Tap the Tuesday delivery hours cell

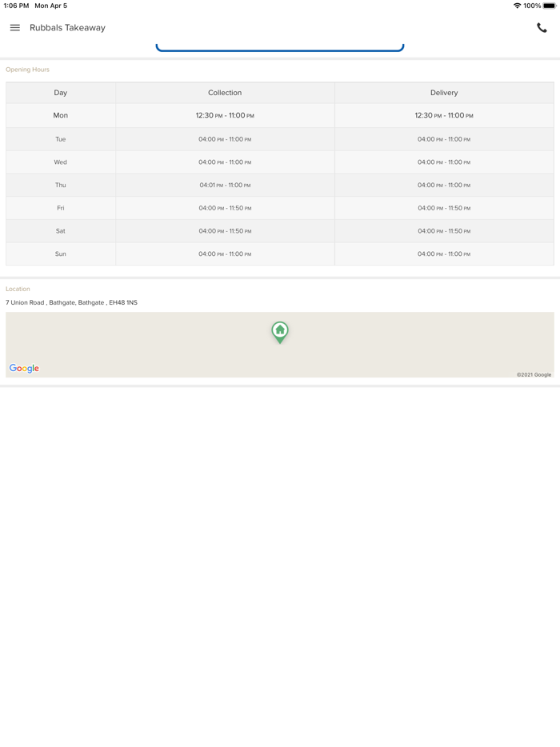coord(444,139)
